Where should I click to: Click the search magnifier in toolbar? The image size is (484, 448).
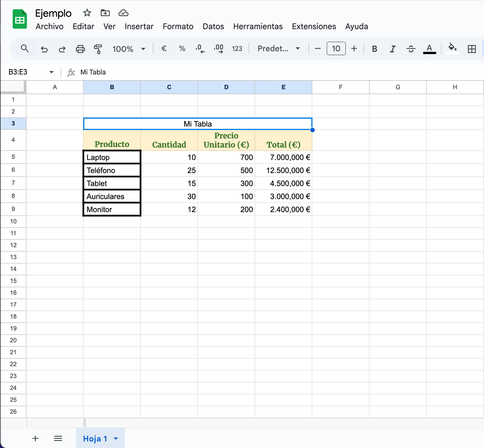[25, 49]
